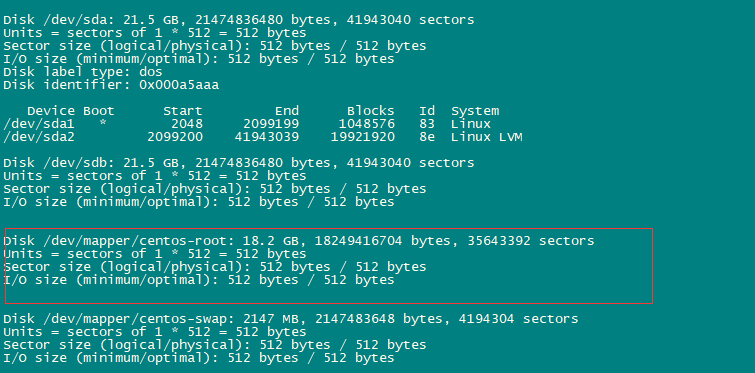
Task: Click the boot asterisk for sda1
Action: click(103, 124)
